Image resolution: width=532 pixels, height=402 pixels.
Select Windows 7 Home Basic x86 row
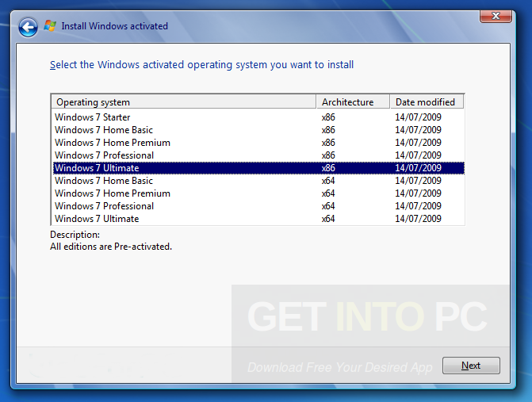pyautogui.click(x=258, y=130)
